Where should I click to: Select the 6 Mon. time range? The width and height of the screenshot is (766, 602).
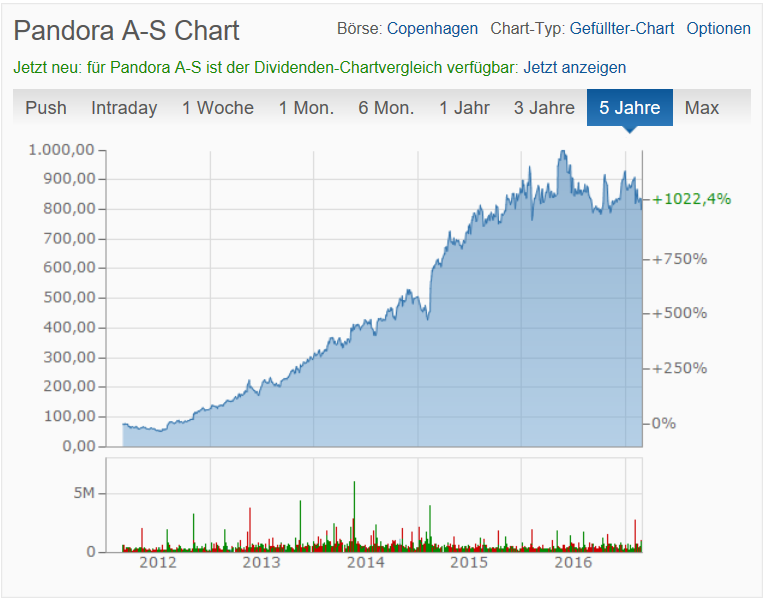386,108
